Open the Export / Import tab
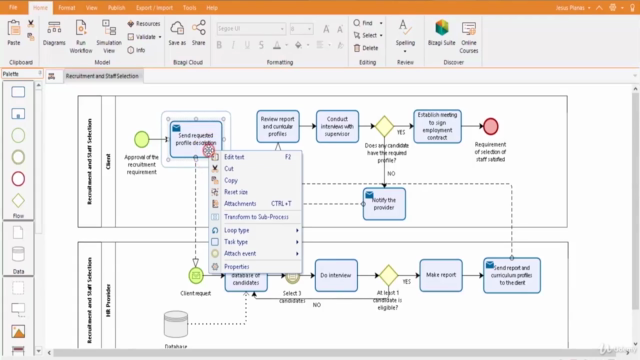The width and height of the screenshot is (640, 360). tap(154, 8)
